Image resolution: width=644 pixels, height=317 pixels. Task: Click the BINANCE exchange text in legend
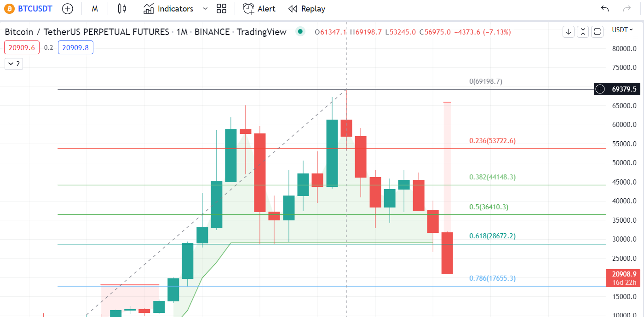pyautogui.click(x=212, y=32)
